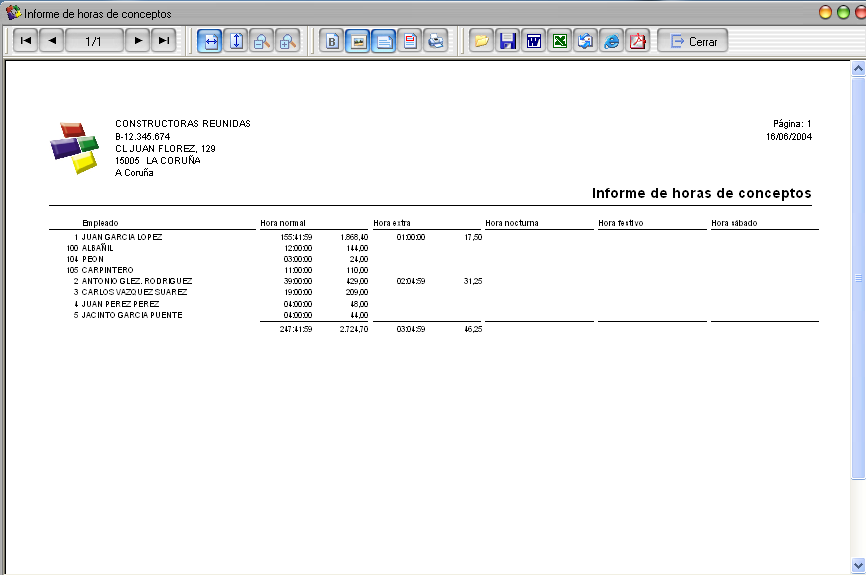Click the page number field 1/1
Screen dimensions: 866x575
(94, 41)
